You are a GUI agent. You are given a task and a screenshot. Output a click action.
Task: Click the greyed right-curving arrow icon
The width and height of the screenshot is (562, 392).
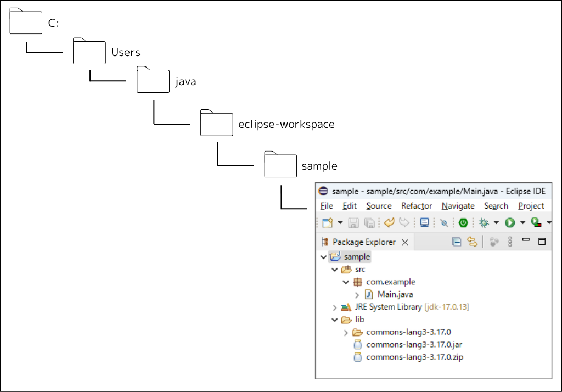point(404,223)
